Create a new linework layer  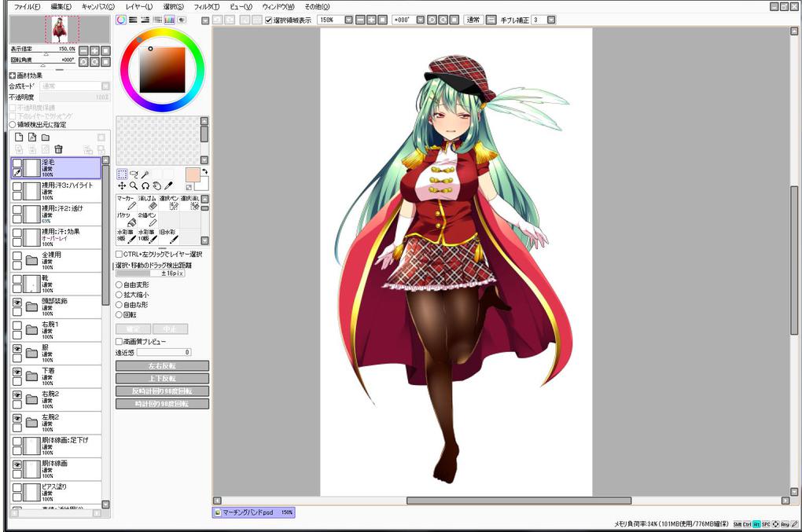click(x=32, y=137)
